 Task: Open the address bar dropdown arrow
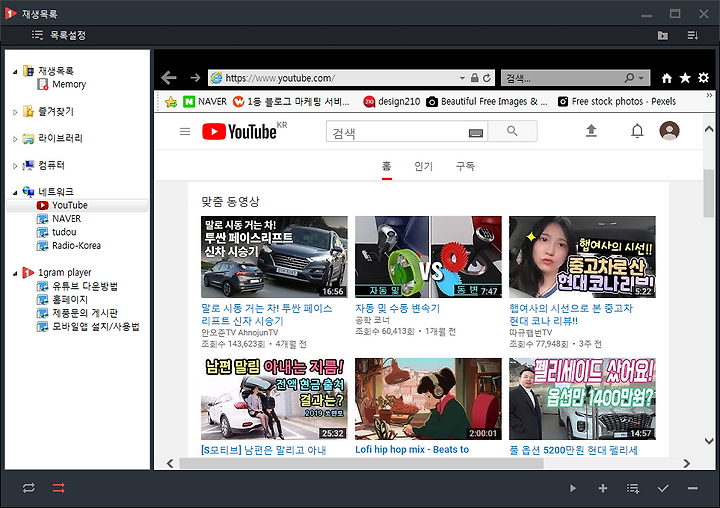click(x=462, y=78)
